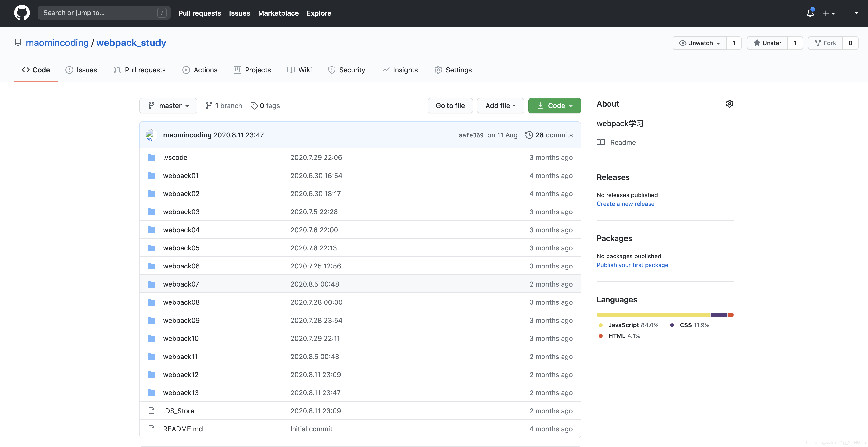The image size is (868, 447).
Task: Click Marketplace in top navigation
Action: 278,13
